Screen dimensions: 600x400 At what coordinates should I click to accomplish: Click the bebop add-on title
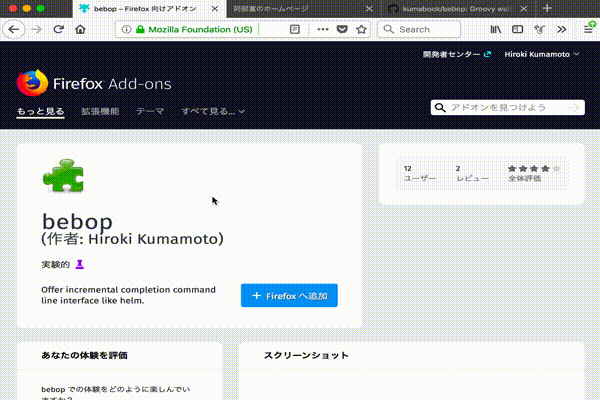pyautogui.click(x=77, y=222)
